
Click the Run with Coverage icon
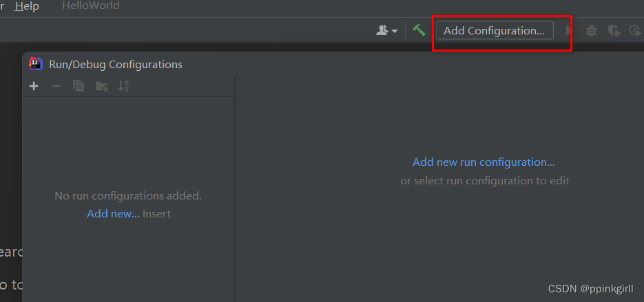[614, 31]
